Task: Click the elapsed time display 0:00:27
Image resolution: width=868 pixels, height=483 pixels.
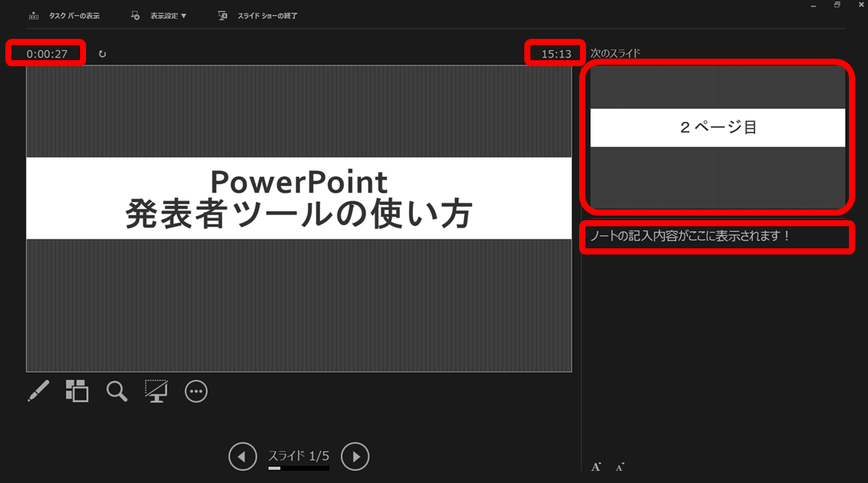Action: 45,53
